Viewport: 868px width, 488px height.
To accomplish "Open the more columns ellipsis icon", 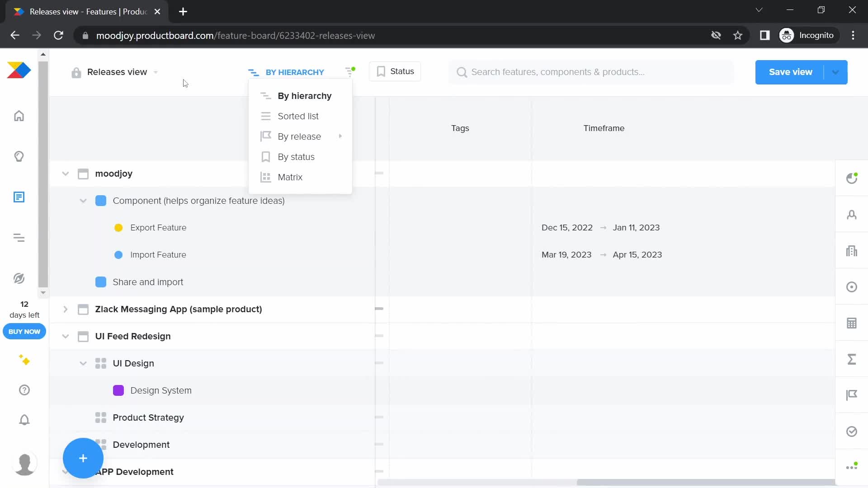I will click(x=852, y=467).
